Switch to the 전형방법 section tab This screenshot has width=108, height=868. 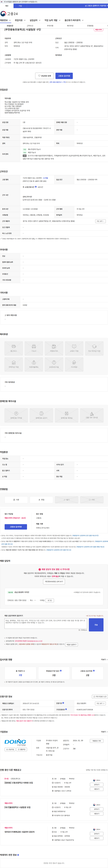click(90, 26)
